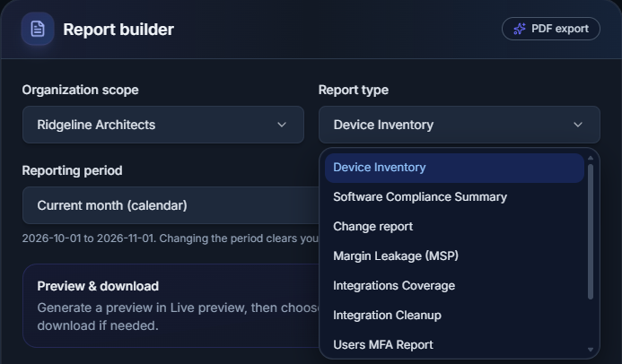This screenshot has height=364, width=622.
Task: Select Device Inventory from the list
Action: point(454,168)
